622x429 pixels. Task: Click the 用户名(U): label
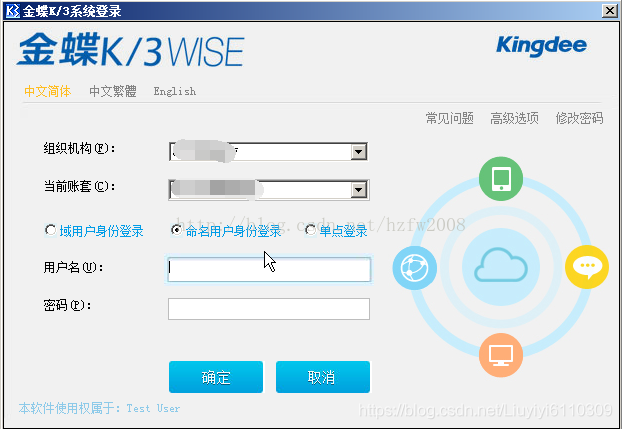tap(73, 267)
